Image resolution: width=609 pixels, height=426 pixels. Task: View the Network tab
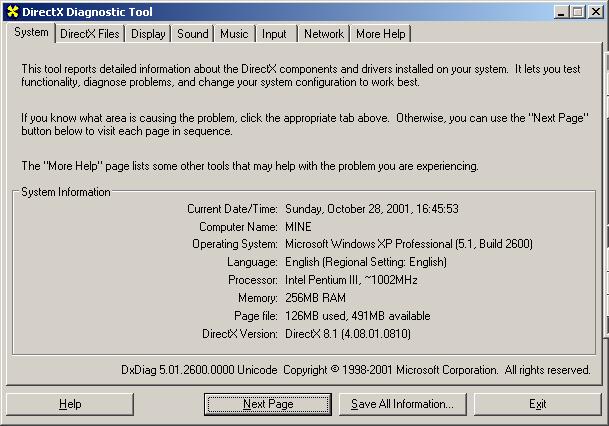point(323,34)
